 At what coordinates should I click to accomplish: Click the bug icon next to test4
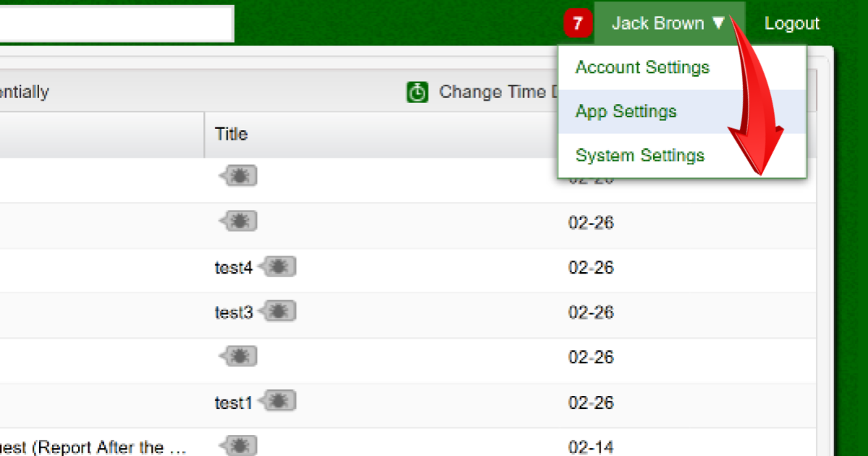[x=278, y=267]
